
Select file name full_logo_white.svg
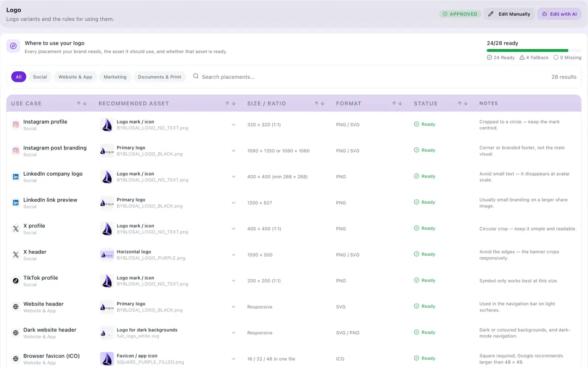138,336
